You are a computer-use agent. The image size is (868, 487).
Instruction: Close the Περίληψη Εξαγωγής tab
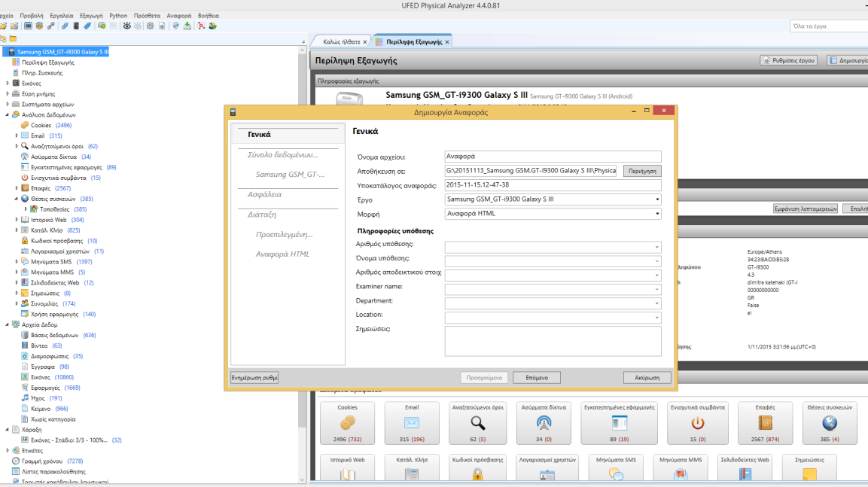pyautogui.click(x=447, y=42)
